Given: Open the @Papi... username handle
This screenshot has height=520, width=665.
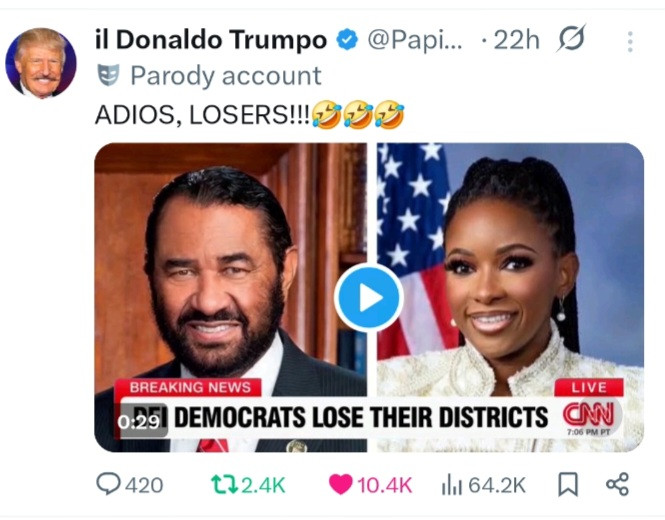Looking at the screenshot, I should (x=414, y=40).
